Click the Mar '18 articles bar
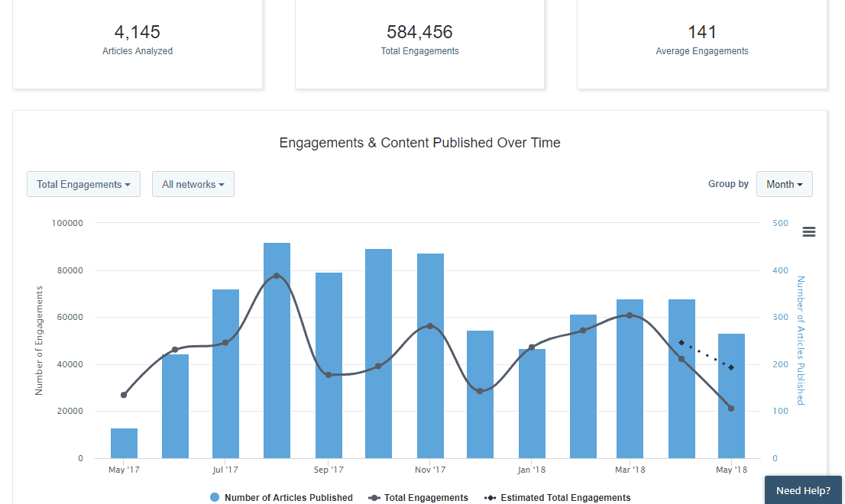This screenshot has height=504, width=845. (x=630, y=379)
